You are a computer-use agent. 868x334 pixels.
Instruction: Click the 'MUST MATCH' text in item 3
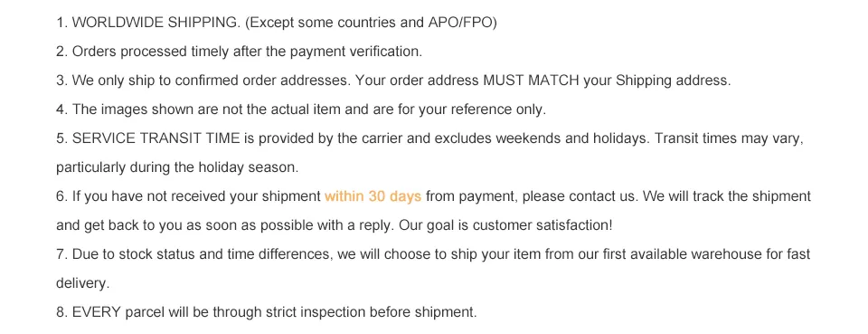point(531,81)
